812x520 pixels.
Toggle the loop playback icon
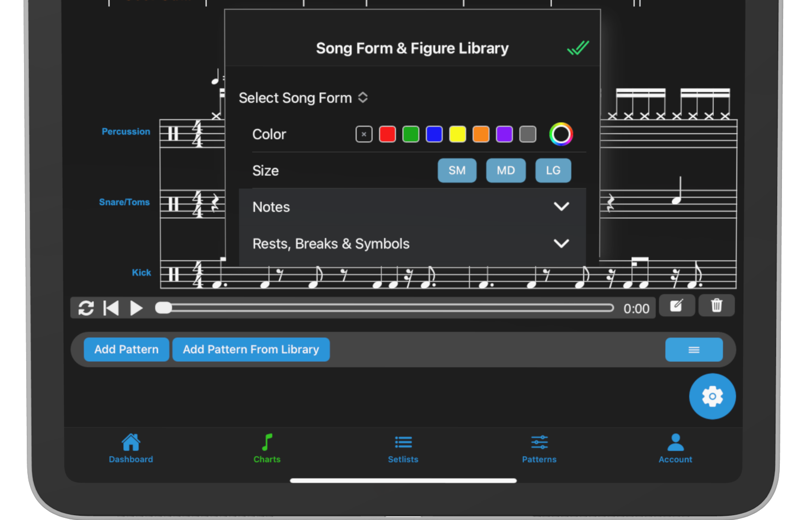86,308
